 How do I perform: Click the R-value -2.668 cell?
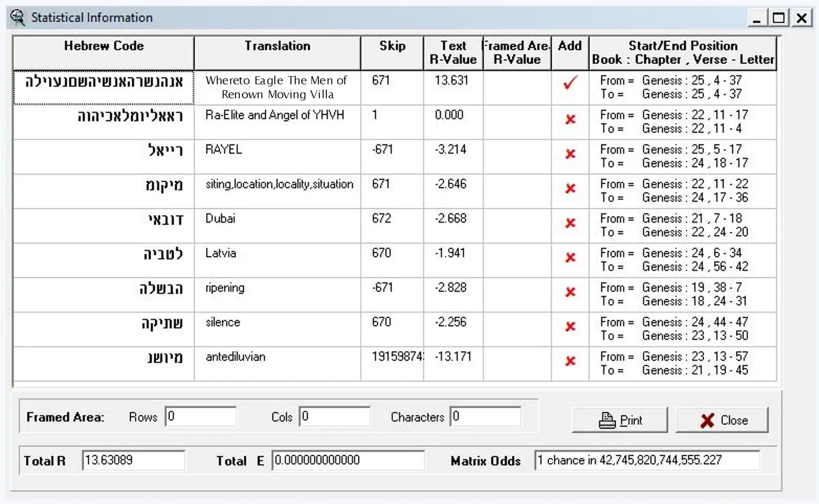click(453, 226)
